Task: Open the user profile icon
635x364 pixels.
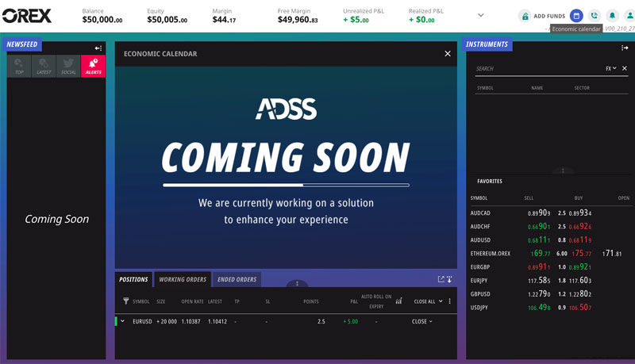Action: (629, 16)
